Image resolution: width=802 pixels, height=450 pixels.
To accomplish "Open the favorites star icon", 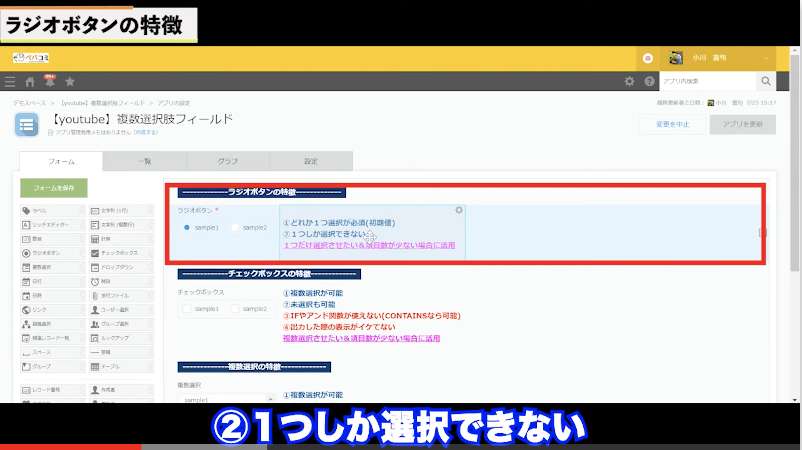I will click(x=69, y=82).
